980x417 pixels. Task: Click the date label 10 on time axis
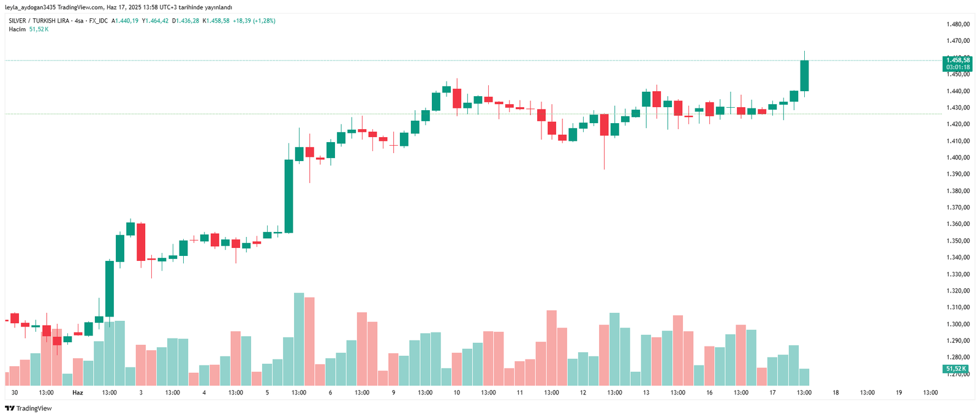tap(457, 393)
